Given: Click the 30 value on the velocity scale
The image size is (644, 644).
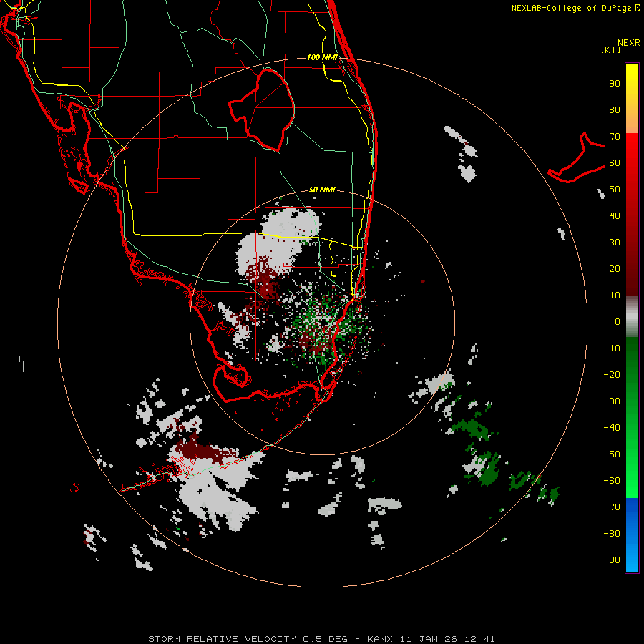Looking at the screenshot, I should coord(615,243).
